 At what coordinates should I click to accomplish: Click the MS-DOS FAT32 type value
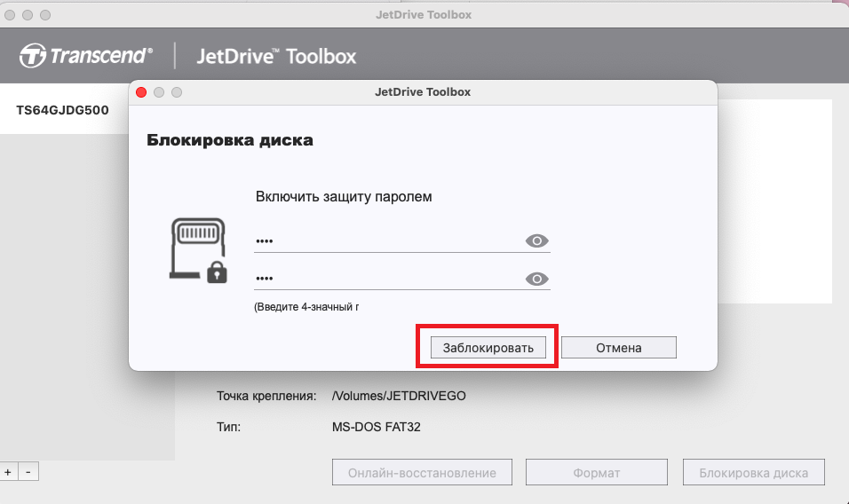[x=377, y=427]
